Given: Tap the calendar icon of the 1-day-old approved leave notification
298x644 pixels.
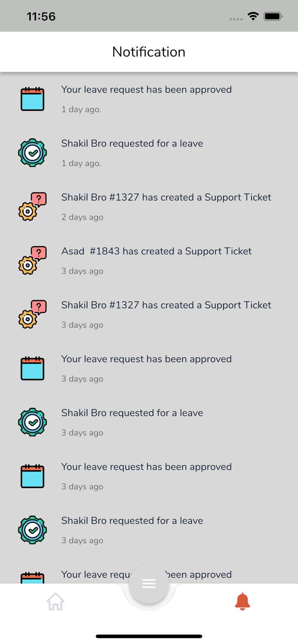Looking at the screenshot, I should (x=32, y=99).
